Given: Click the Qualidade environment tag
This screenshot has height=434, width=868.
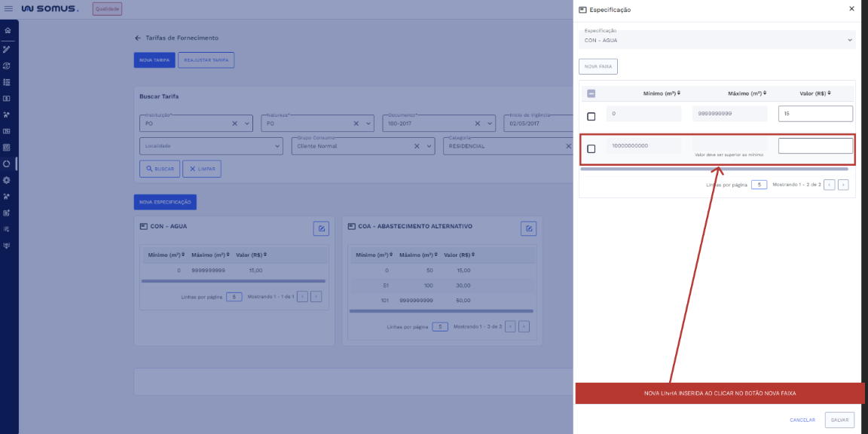Looking at the screenshot, I should coord(107,9).
